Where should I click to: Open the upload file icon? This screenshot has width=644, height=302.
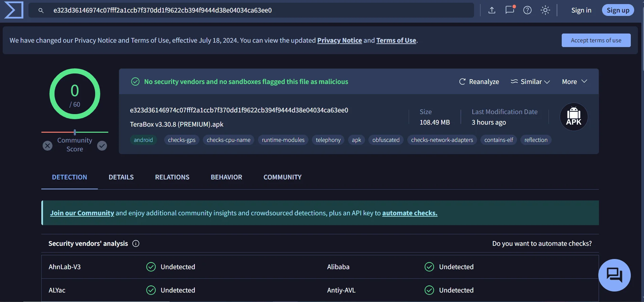492,10
